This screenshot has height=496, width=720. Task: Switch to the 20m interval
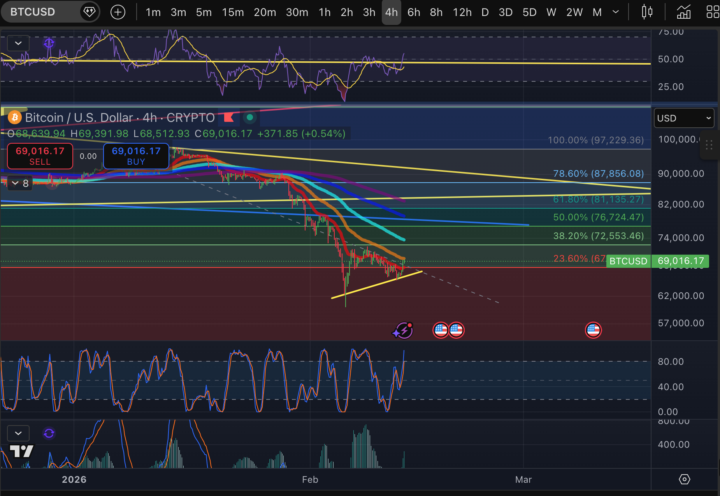[265, 12]
